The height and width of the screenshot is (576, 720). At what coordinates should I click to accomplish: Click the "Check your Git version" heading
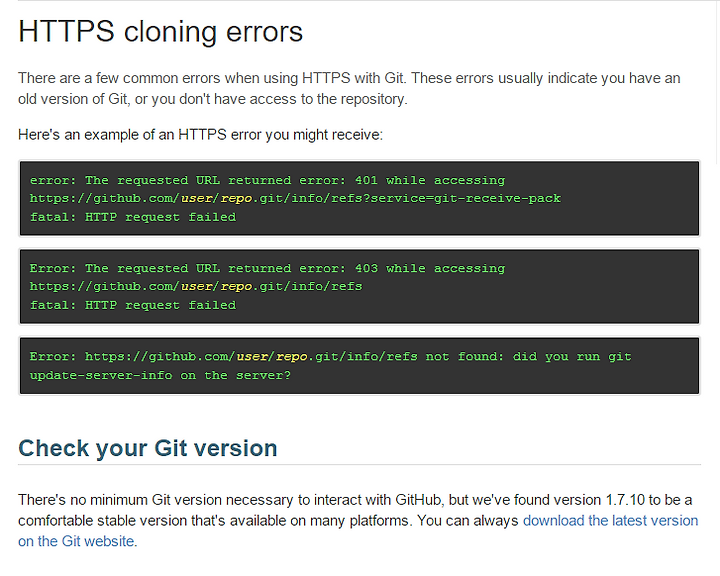tap(147, 448)
